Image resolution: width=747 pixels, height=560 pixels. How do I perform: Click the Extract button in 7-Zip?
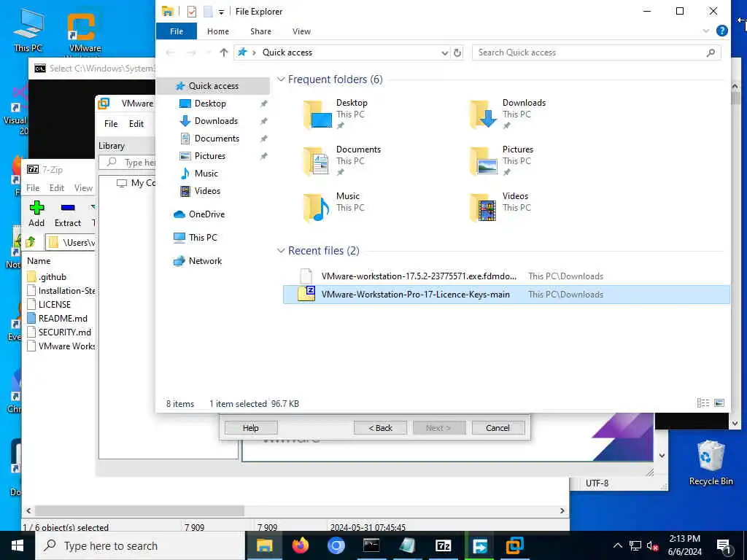[x=68, y=214]
